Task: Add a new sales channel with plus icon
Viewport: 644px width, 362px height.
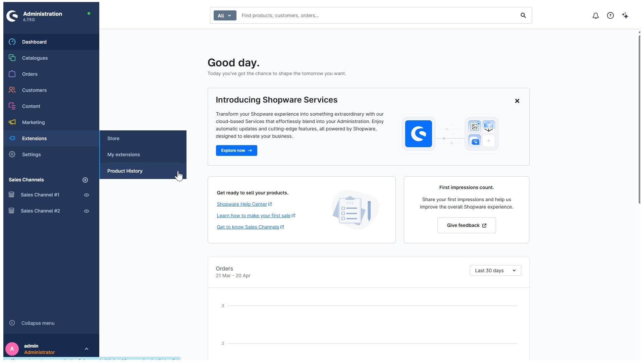Action: [85, 180]
